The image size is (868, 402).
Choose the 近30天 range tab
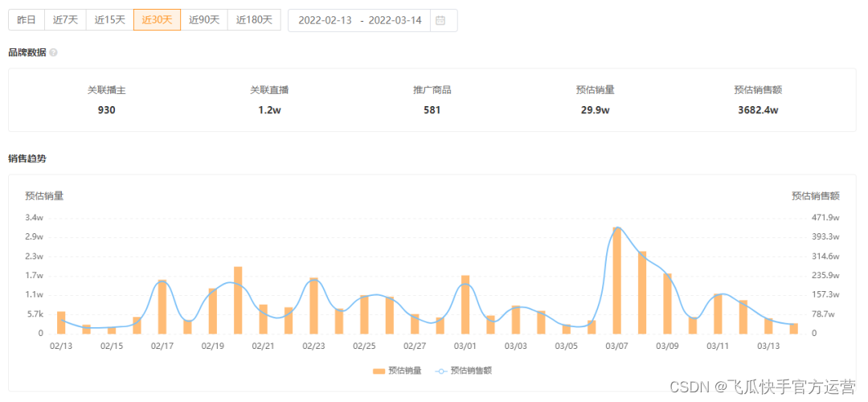[x=158, y=20]
